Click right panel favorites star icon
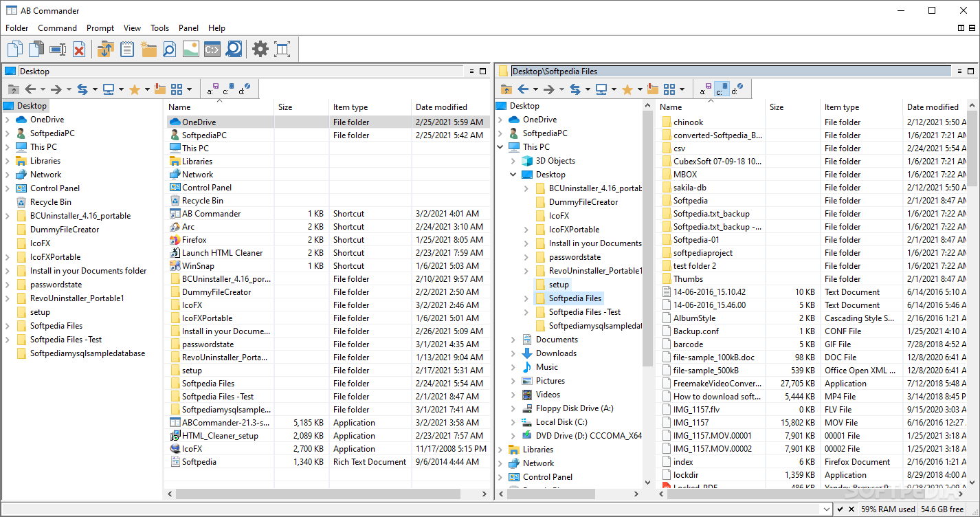The width and height of the screenshot is (980, 517). coord(627,89)
